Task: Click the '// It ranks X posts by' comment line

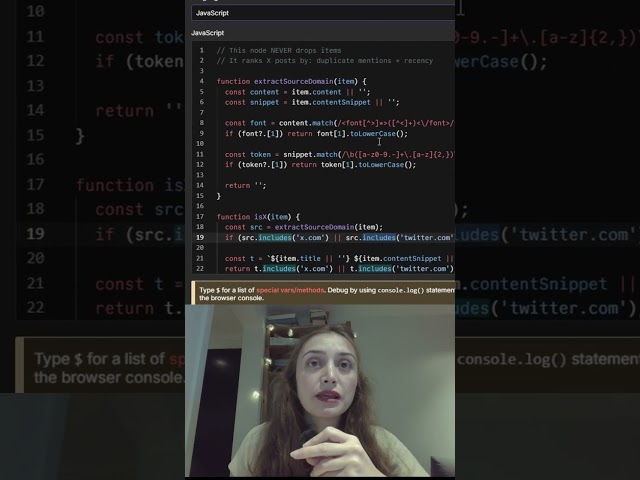Action: pos(325,61)
